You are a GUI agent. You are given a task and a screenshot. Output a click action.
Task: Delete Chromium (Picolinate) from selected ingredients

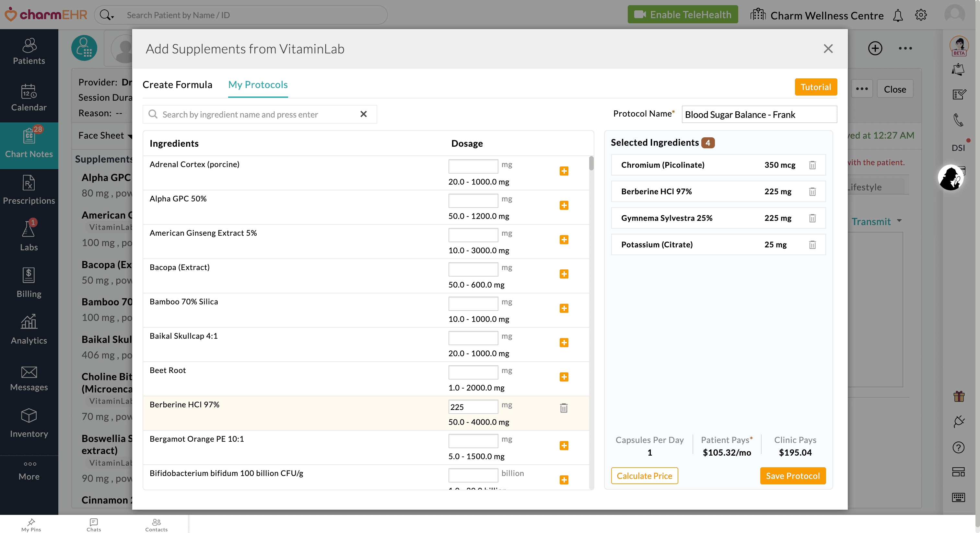812,165
